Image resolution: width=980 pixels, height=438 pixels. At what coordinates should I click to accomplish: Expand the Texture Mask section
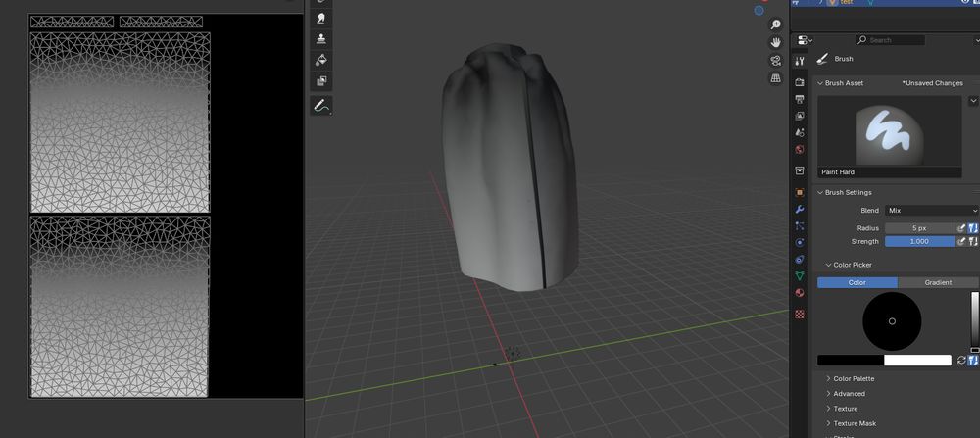828,423
